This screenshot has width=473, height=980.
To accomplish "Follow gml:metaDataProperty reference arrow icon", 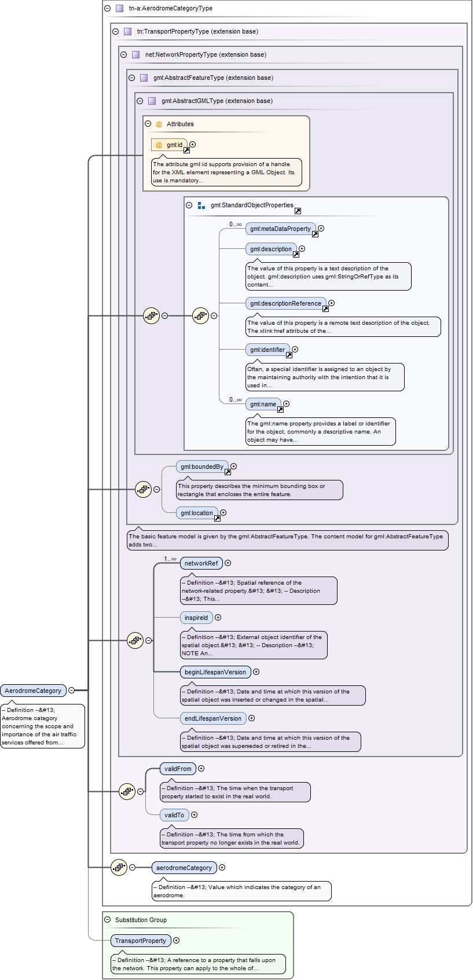I will [315, 234].
